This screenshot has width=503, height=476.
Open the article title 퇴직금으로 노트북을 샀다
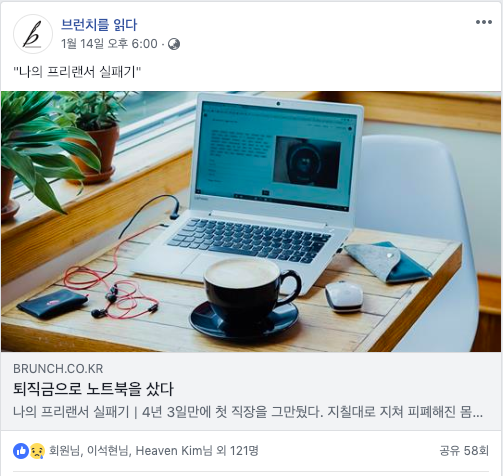93,389
